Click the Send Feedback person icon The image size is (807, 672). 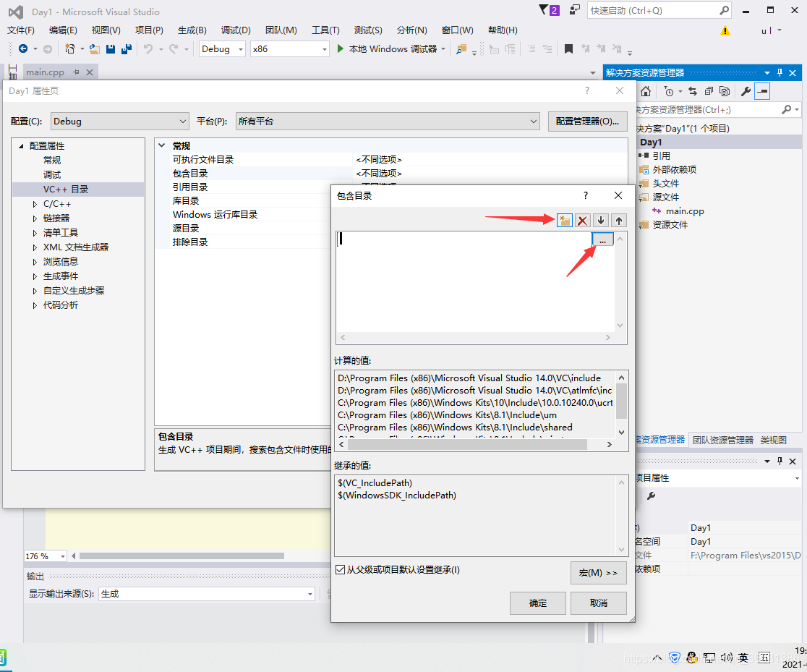point(574,10)
